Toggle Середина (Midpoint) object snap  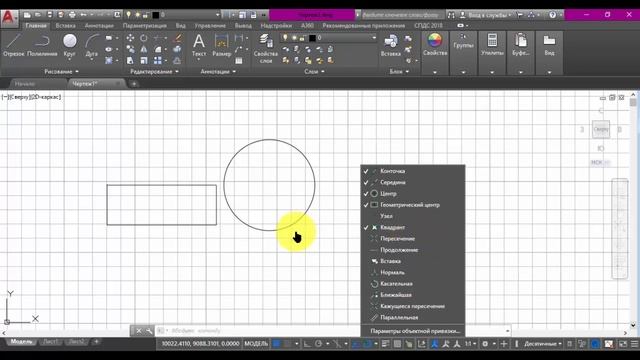click(413, 182)
